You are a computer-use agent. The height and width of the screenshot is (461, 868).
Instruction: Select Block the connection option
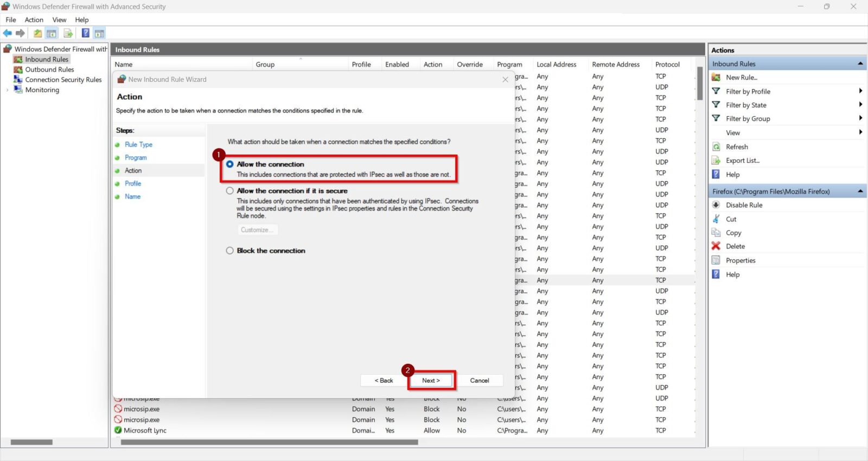(230, 251)
